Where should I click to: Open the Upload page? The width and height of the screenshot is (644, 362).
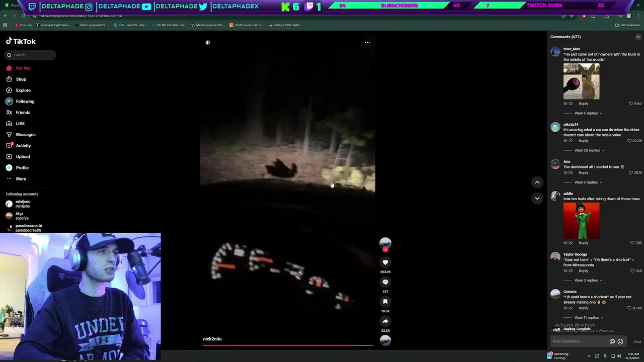[18, 156]
